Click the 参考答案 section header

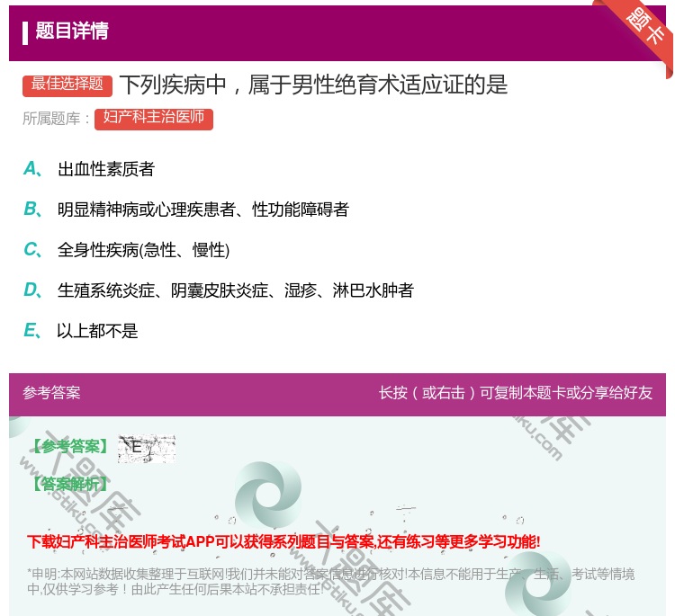coord(51,393)
